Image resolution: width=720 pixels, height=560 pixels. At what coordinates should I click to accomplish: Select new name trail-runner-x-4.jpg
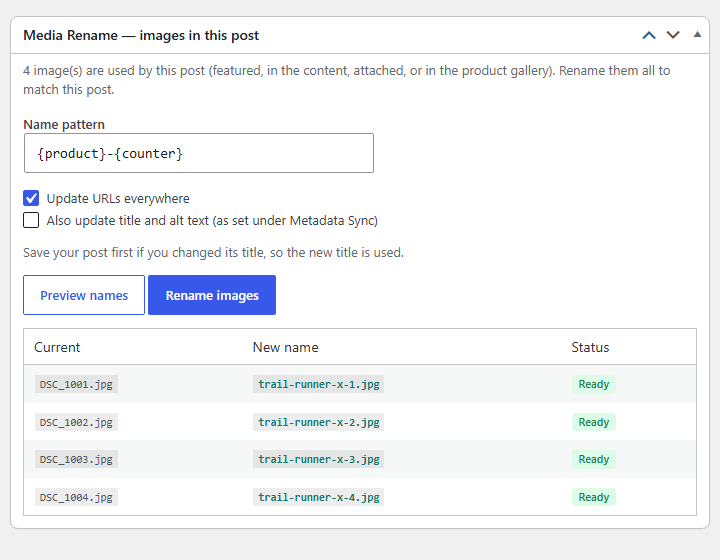click(x=319, y=497)
